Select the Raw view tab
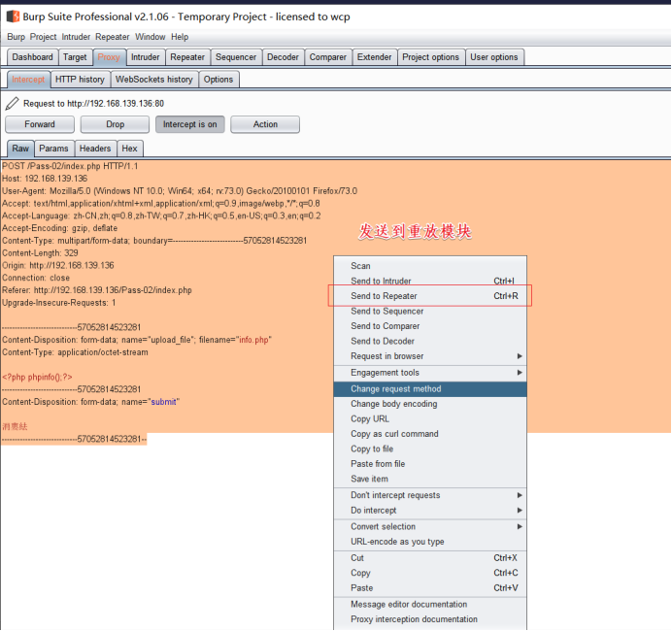The width and height of the screenshot is (672, 631). [x=20, y=149]
